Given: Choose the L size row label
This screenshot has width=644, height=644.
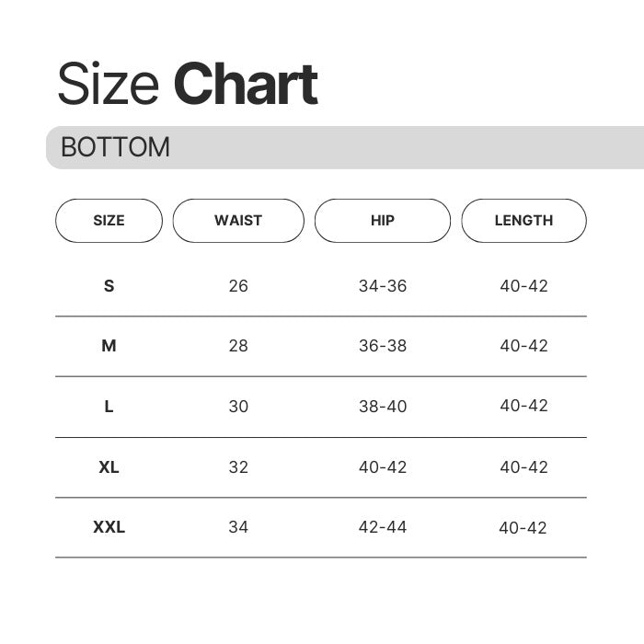Looking at the screenshot, I should [x=109, y=407].
